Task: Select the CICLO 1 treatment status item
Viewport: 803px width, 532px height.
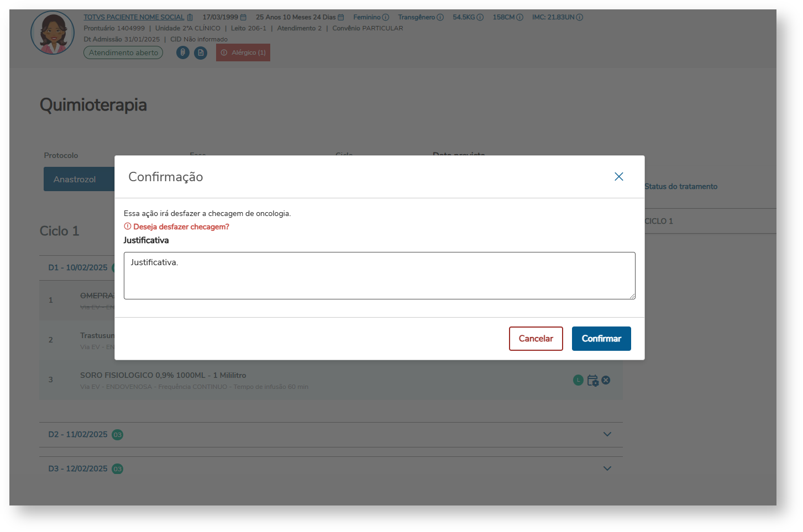Action: [x=659, y=221]
